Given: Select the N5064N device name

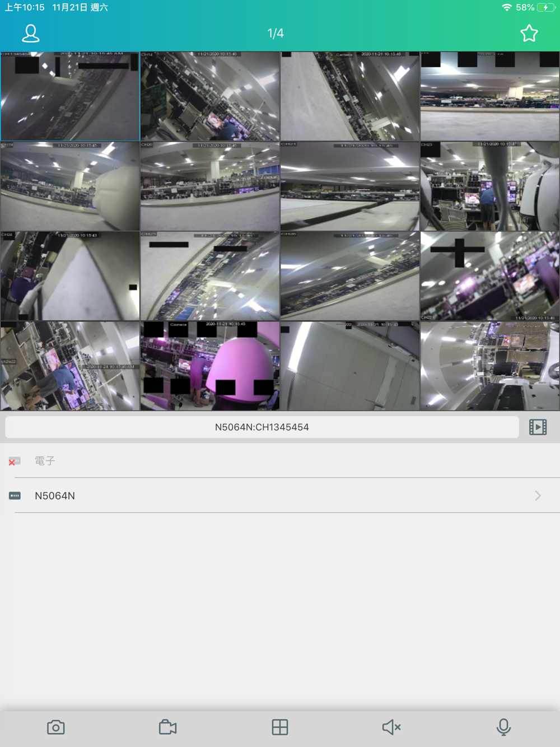Looking at the screenshot, I should pyautogui.click(x=55, y=496).
